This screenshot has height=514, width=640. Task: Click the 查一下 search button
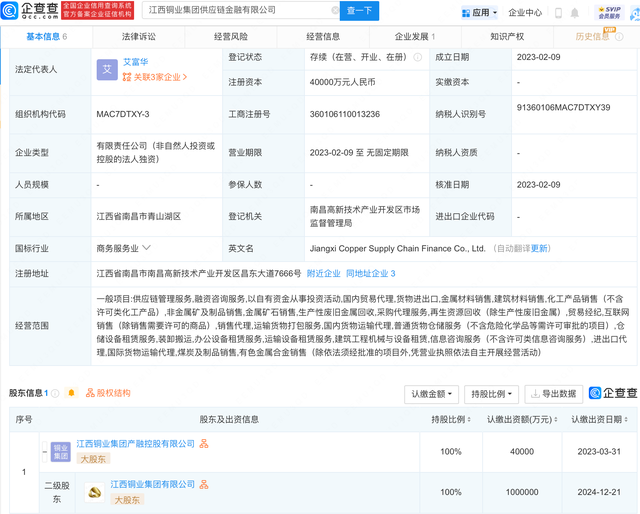click(359, 11)
